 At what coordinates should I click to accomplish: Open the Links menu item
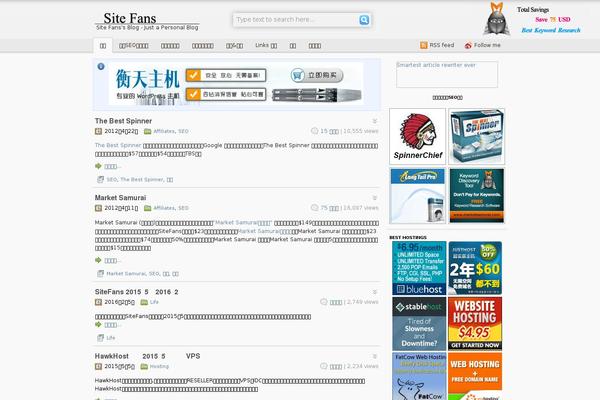[266, 45]
